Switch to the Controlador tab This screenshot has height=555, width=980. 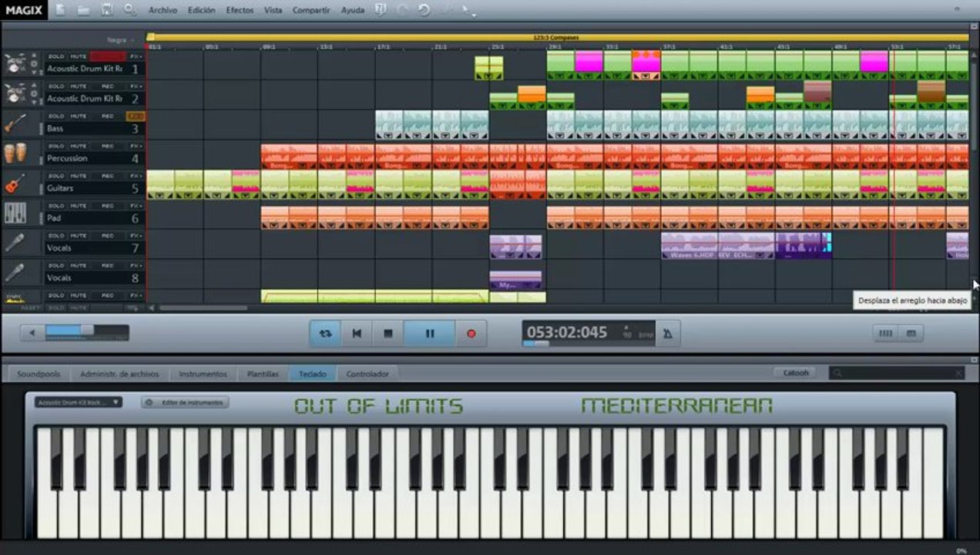tap(367, 374)
